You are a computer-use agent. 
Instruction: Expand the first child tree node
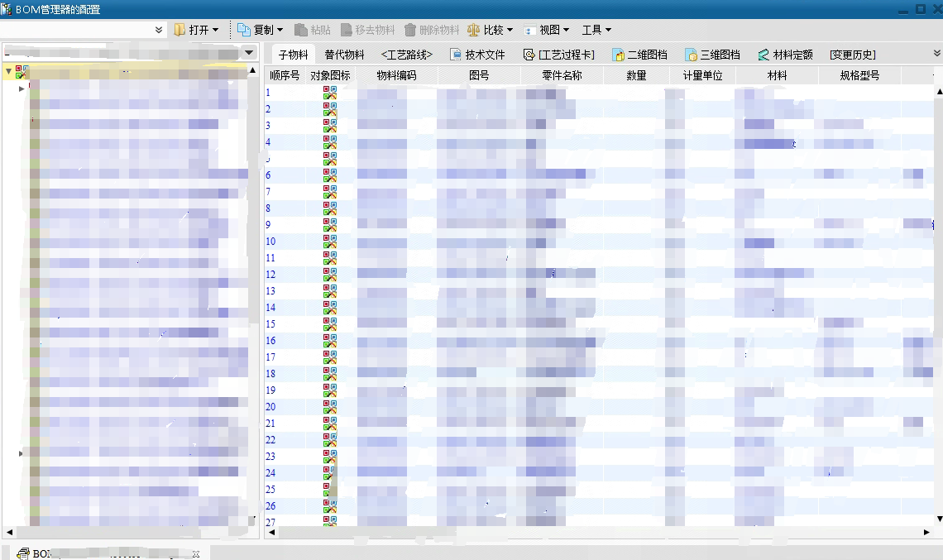click(22, 89)
